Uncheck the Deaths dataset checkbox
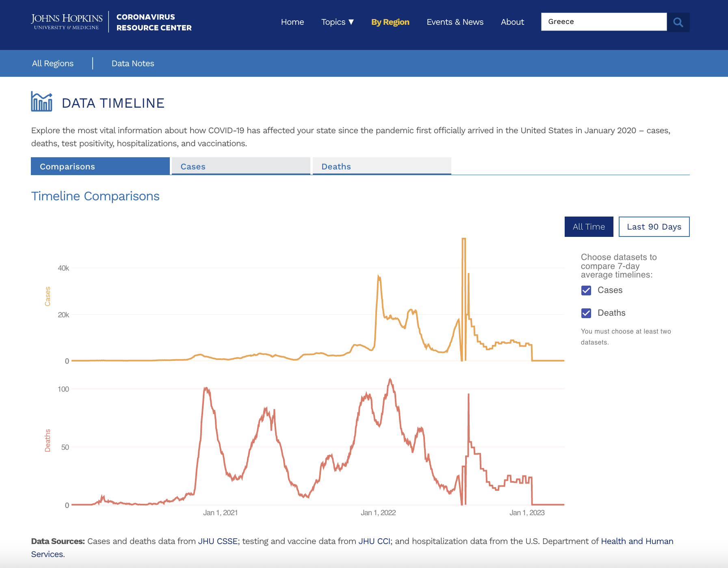This screenshot has height=568, width=728. (x=586, y=313)
